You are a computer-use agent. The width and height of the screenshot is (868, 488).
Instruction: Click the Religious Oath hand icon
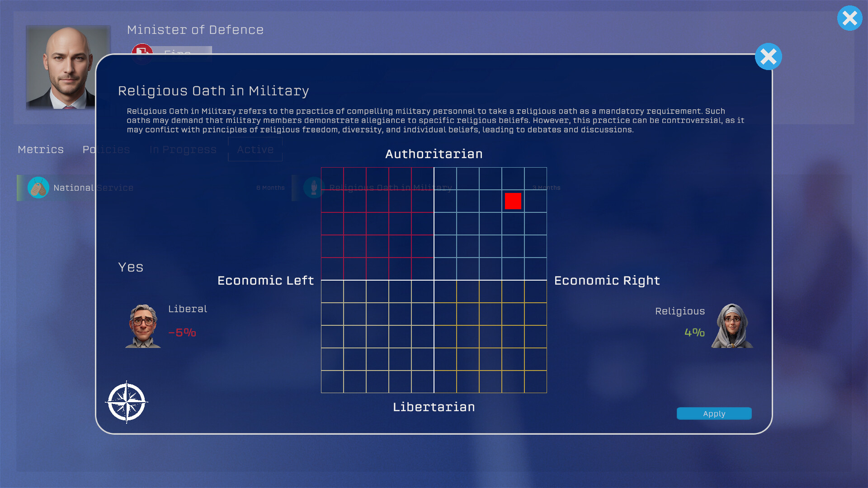(314, 188)
